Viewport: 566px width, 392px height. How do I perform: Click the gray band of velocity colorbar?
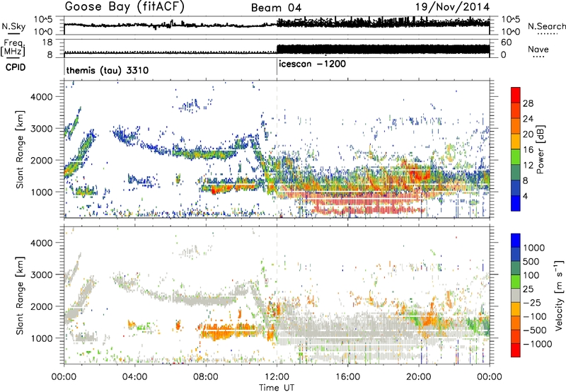pos(516,295)
